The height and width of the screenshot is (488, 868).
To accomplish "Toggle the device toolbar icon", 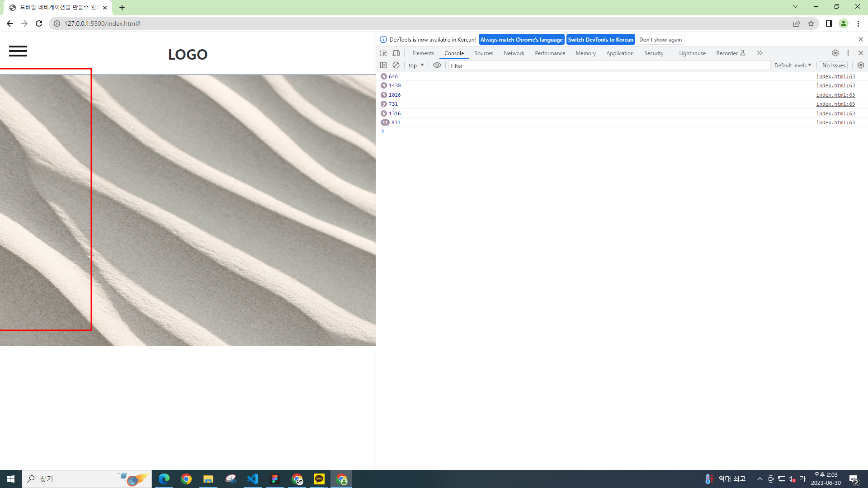I will tap(396, 53).
